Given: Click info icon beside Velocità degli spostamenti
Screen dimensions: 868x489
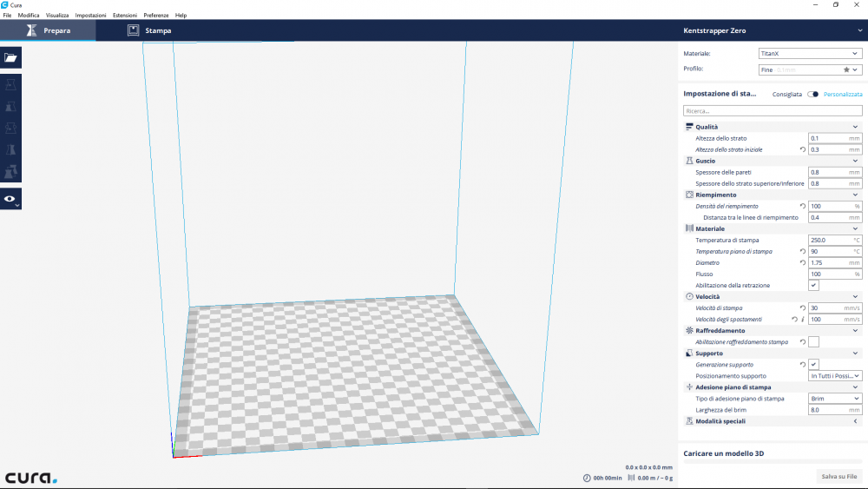Looking at the screenshot, I should click(x=803, y=320).
